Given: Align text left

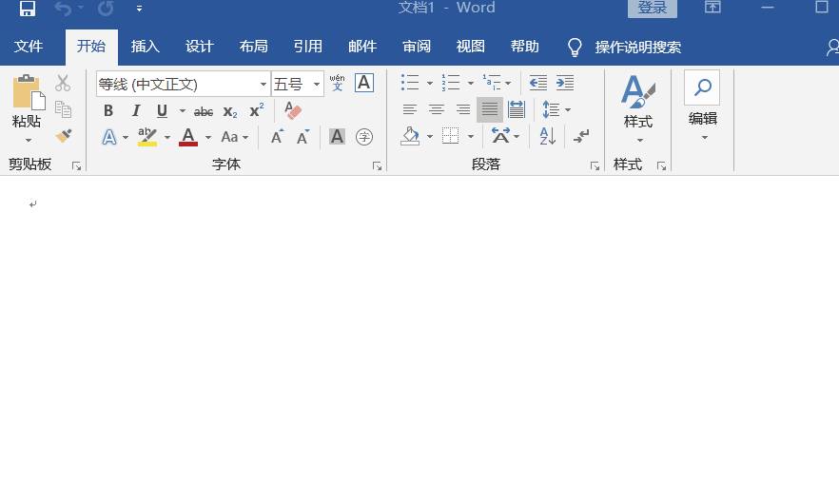Looking at the screenshot, I should 409,109.
